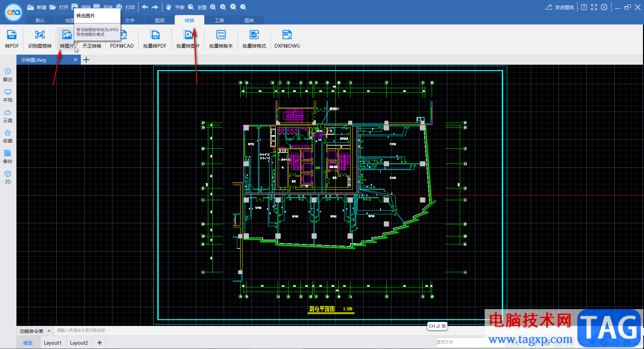Open the 批量转格式 format converter
The height and width of the screenshot is (349, 644).
click(254, 39)
